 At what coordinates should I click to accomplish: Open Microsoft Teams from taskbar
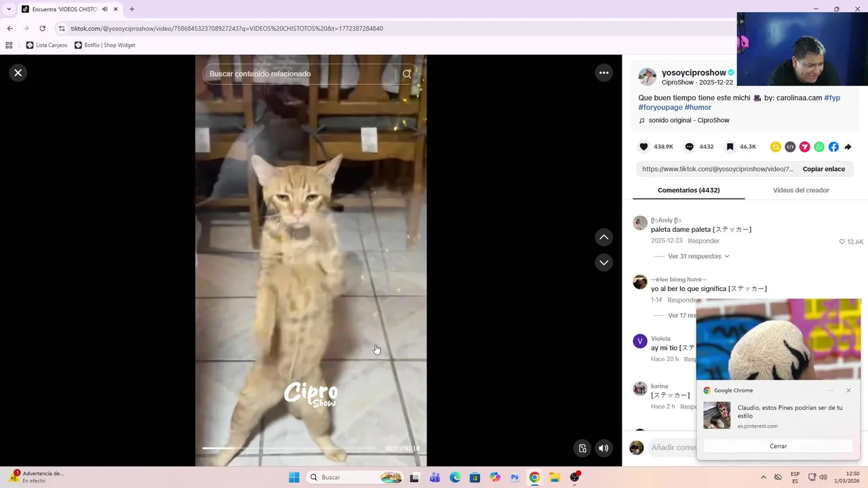point(435,477)
